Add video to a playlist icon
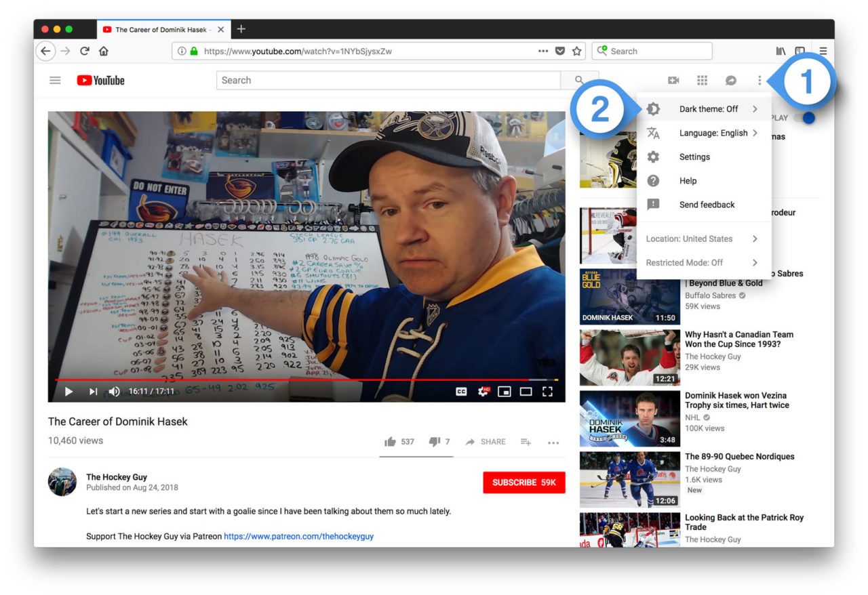Image resolution: width=868 pixels, height=595 pixels. [x=526, y=442]
